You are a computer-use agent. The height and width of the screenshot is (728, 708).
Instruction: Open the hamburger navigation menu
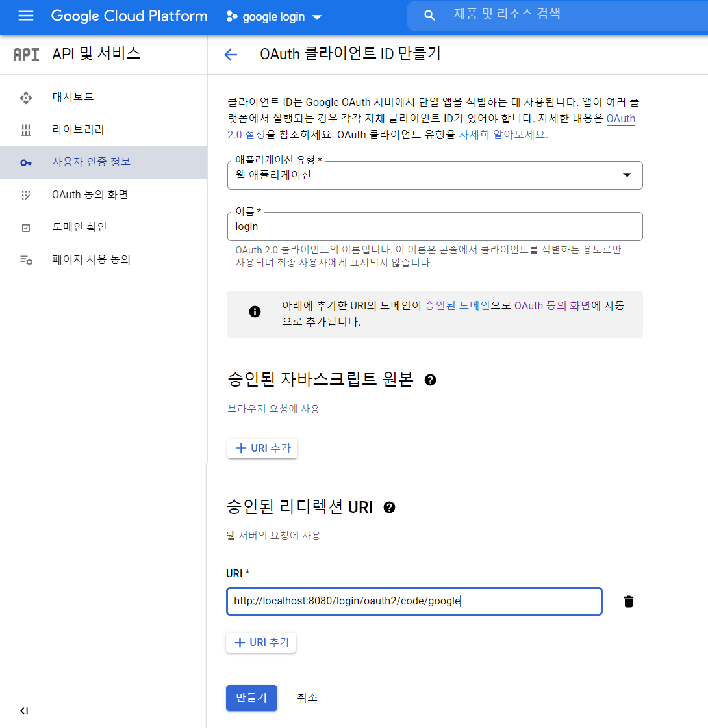pos(25,16)
